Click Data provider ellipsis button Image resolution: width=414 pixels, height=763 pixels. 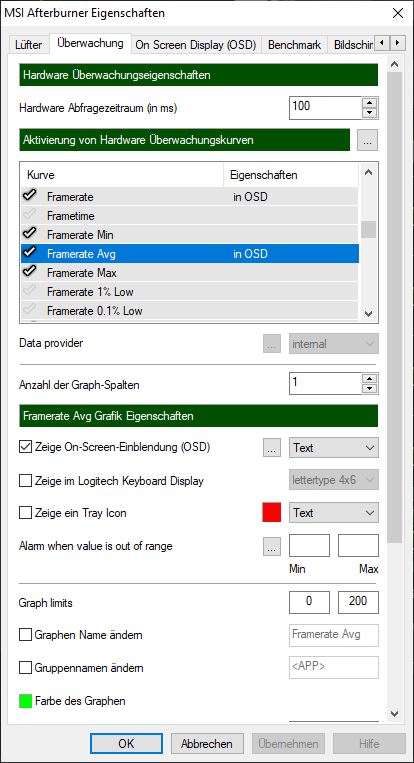[272, 344]
